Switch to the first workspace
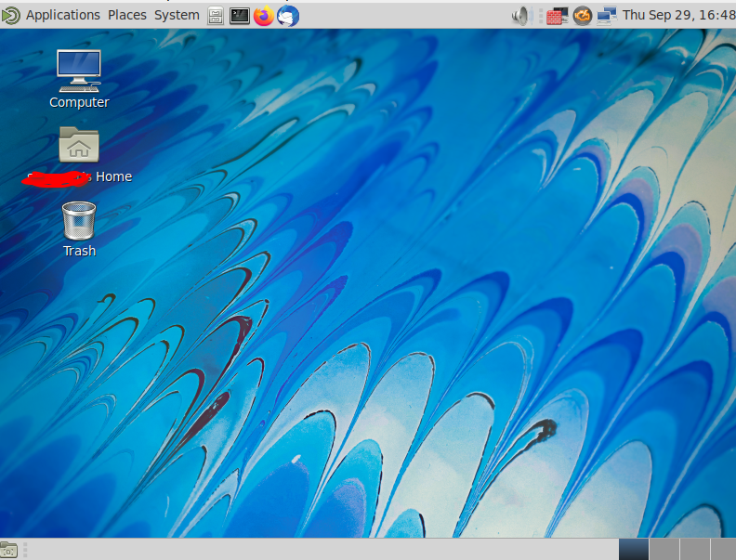Screen dimensions: 736x560 click(x=634, y=550)
